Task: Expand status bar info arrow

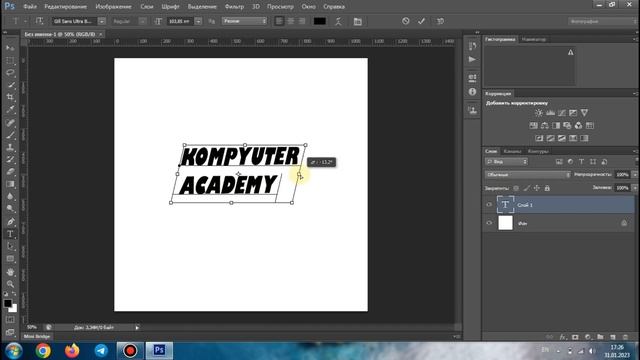Action: tap(137, 327)
